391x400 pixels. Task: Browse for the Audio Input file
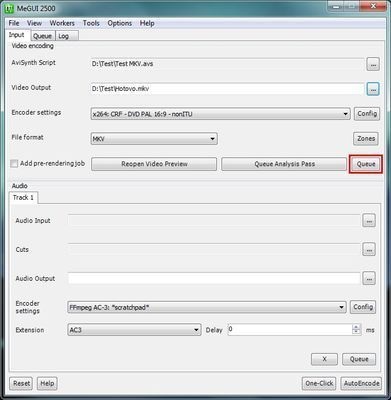[369, 221]
